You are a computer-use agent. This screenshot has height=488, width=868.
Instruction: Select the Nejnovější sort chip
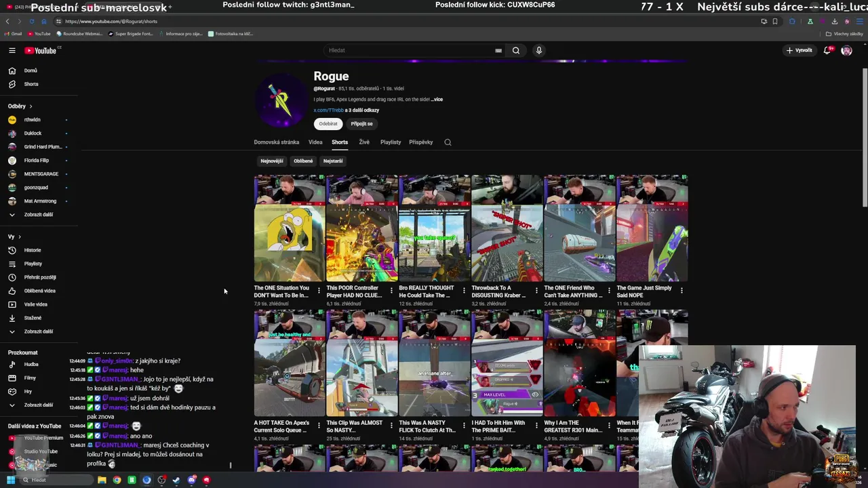pyautogui.click(x=272, y=161)
